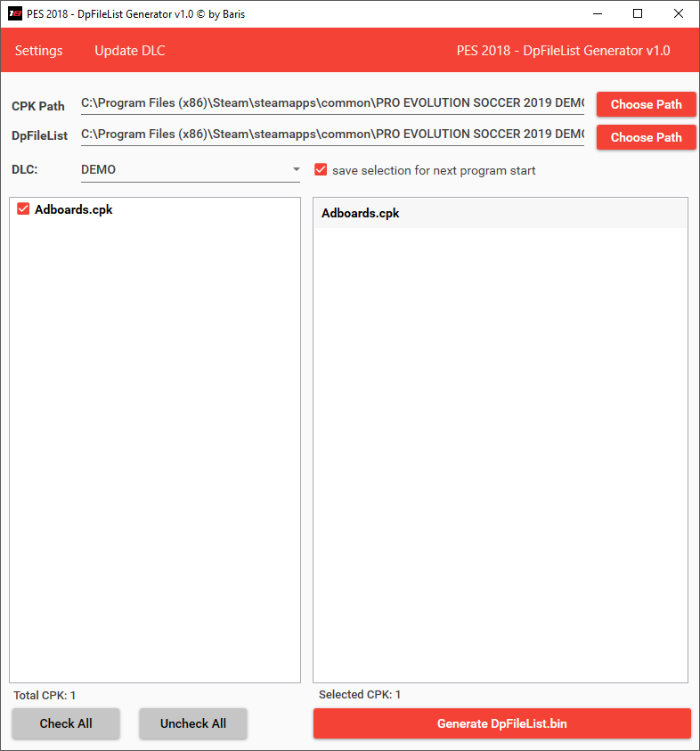
Task: Select Adboards.cpk in the selected list
Action: click(501, 213)
